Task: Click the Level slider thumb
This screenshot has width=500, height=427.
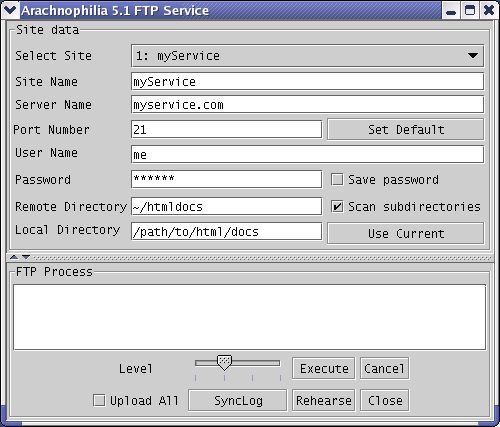Action: [x=224, y=362]
